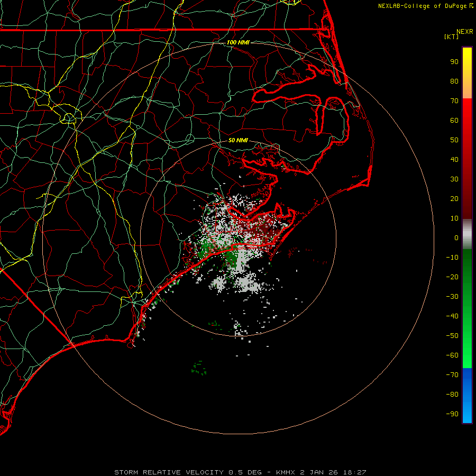Viewport: 476px width, 476px height.
Task: Click the 18:27 timestamp in bottom caption
Action: [x=355, y=472]
